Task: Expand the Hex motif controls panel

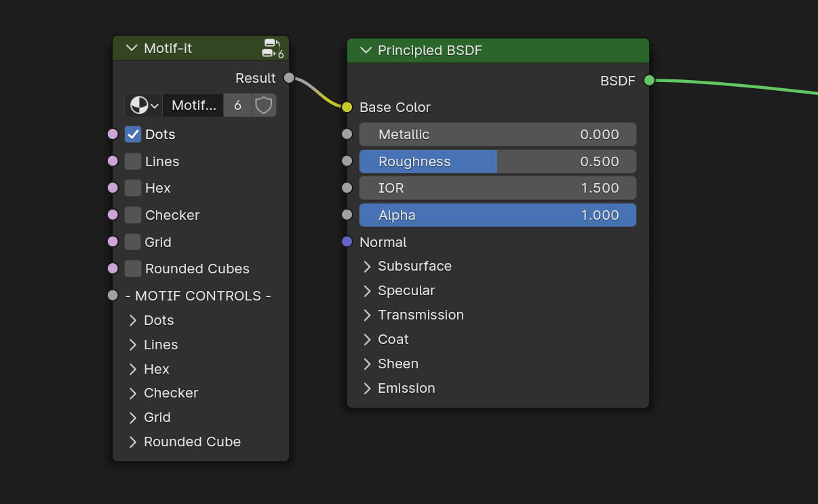Action: (133, 369)
